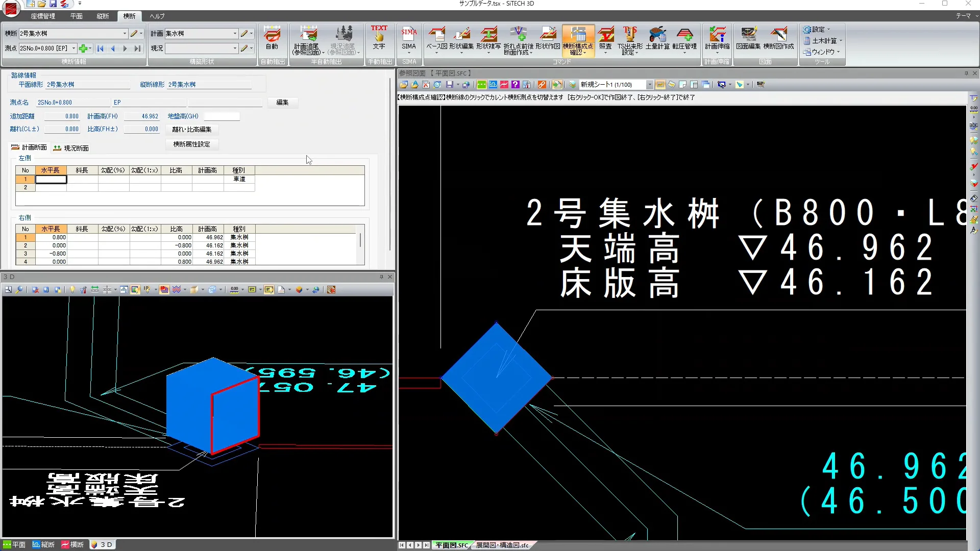Toggle the 現況断面 existing section view
This screenshot has height=551, width=980.
tap(71, 148)
